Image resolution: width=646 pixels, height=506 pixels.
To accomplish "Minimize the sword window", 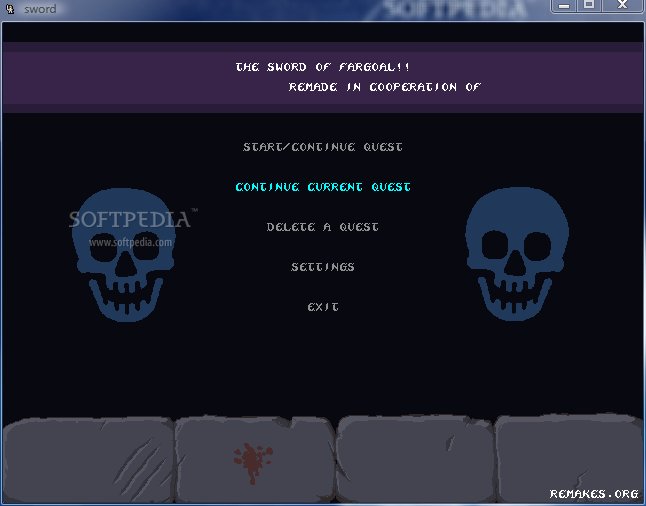I will pos(564,6).
